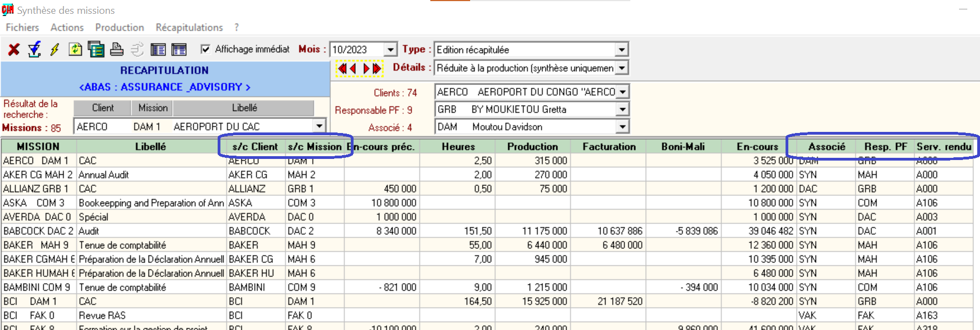
Task: Click the Associé column header in the table
Action: 826,146
